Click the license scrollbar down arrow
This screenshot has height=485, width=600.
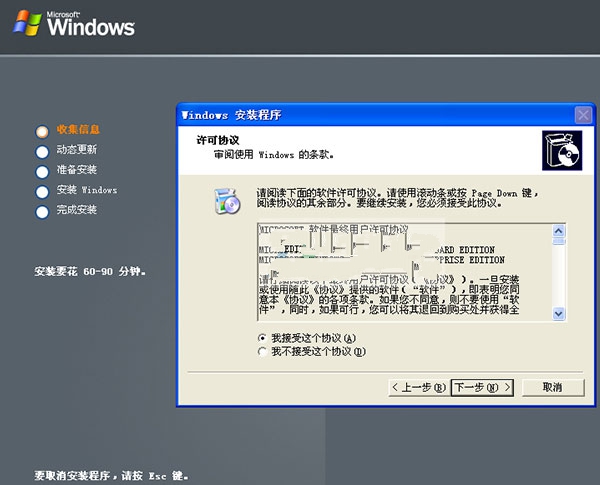(x=559, y=314)
